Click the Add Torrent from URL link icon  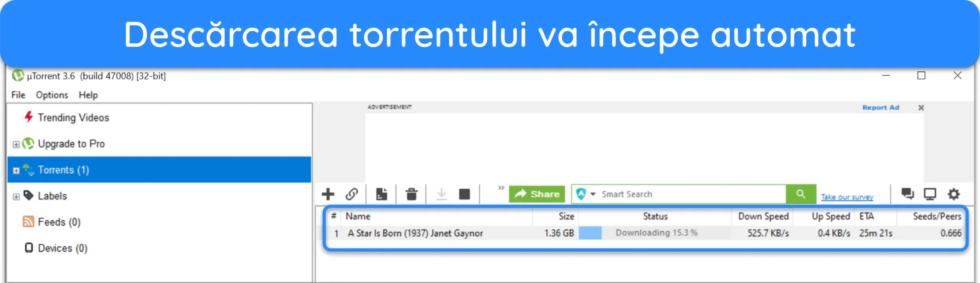pos(352,194)
